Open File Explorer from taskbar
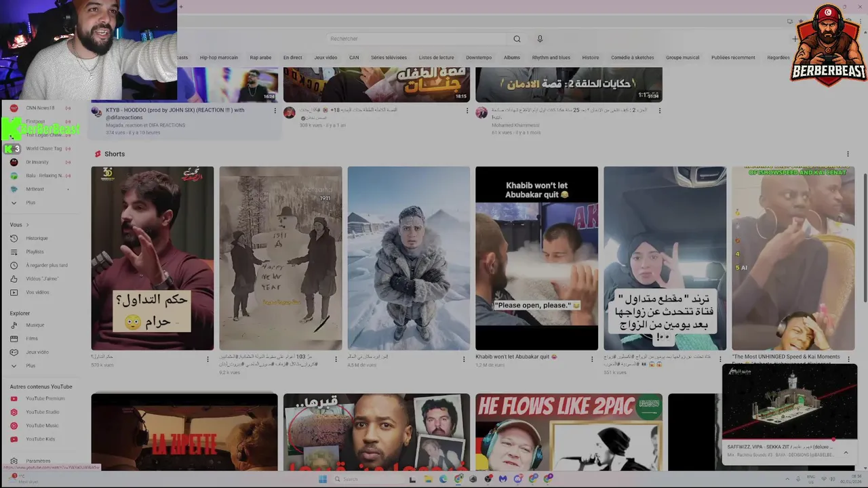868x488 pixels. (x=427, y=479)
